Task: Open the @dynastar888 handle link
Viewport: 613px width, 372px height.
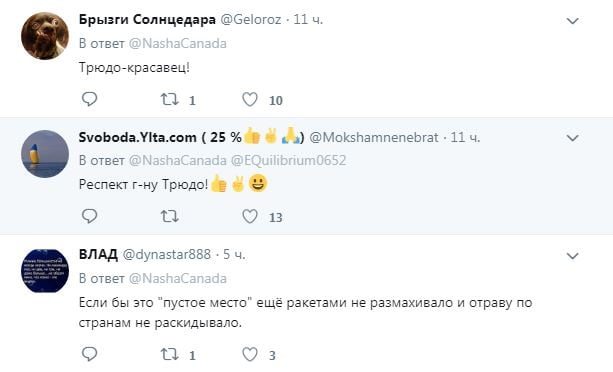Action: (x=167, y=255)
